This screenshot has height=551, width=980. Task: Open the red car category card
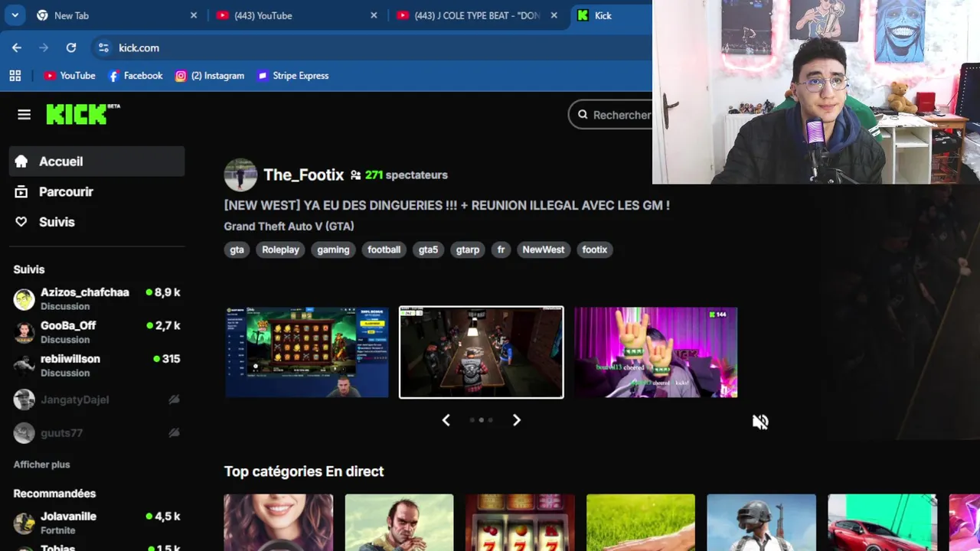pyautogui.click(x=882, y=523)
